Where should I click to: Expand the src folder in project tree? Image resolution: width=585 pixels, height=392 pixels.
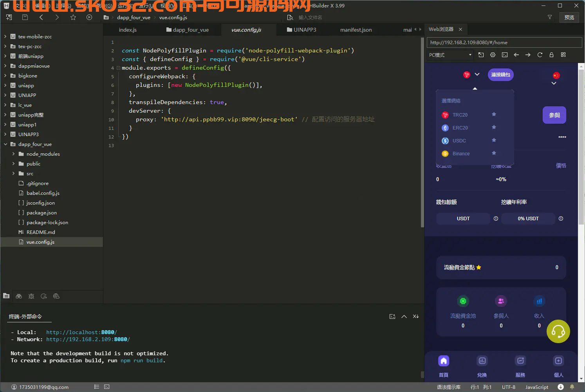pos(13,173)
